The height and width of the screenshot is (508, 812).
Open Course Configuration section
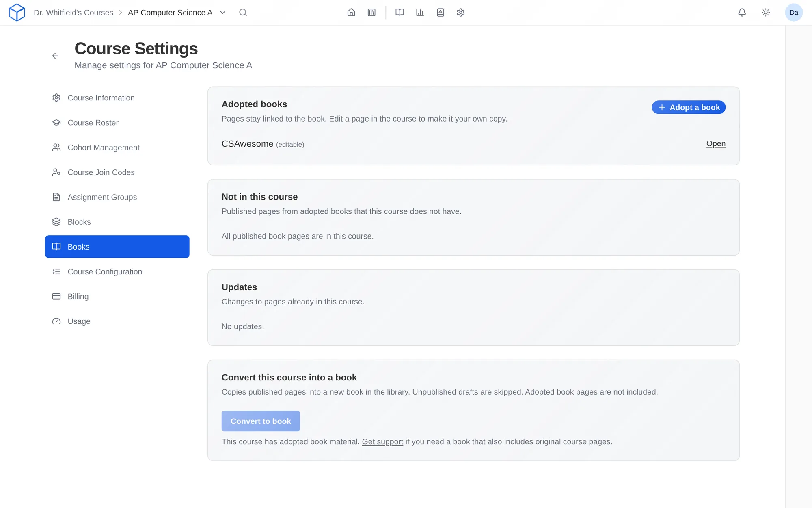[x=117, y=271]
